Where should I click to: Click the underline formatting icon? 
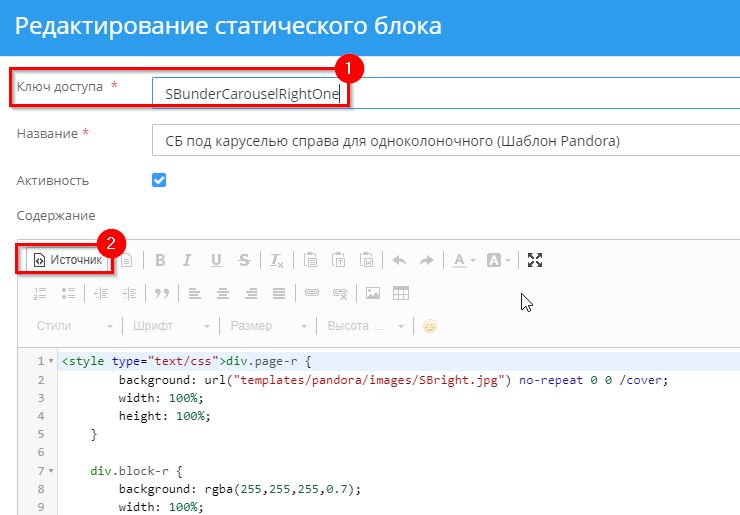point(216,260)
